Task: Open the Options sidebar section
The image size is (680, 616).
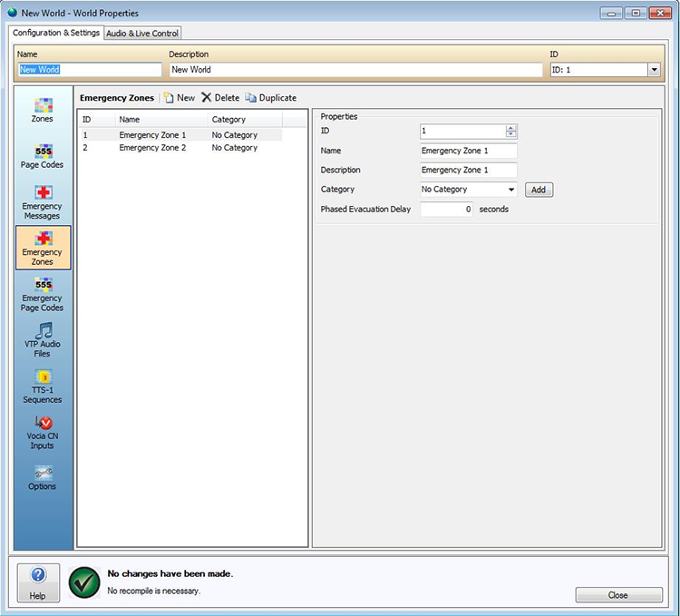Action: [43, 478]
